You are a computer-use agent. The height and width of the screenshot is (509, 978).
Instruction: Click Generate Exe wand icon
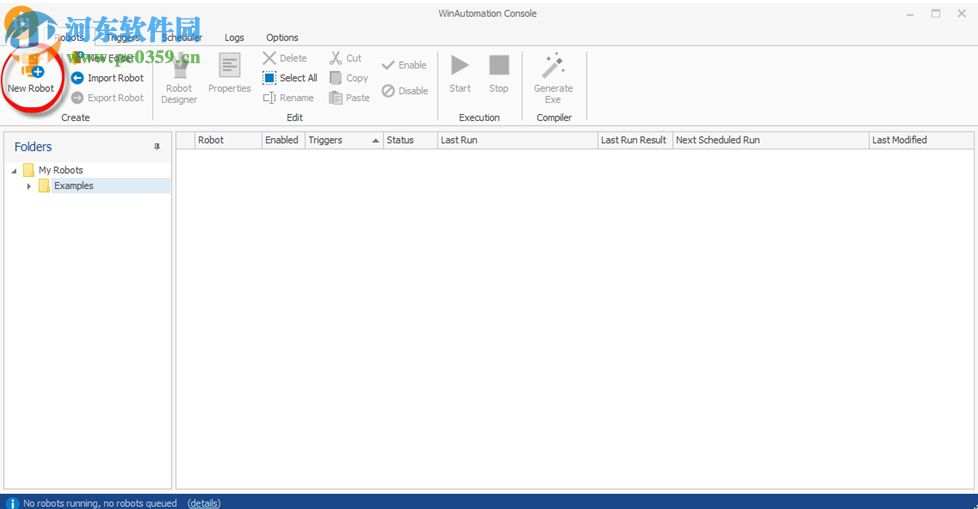553,66
